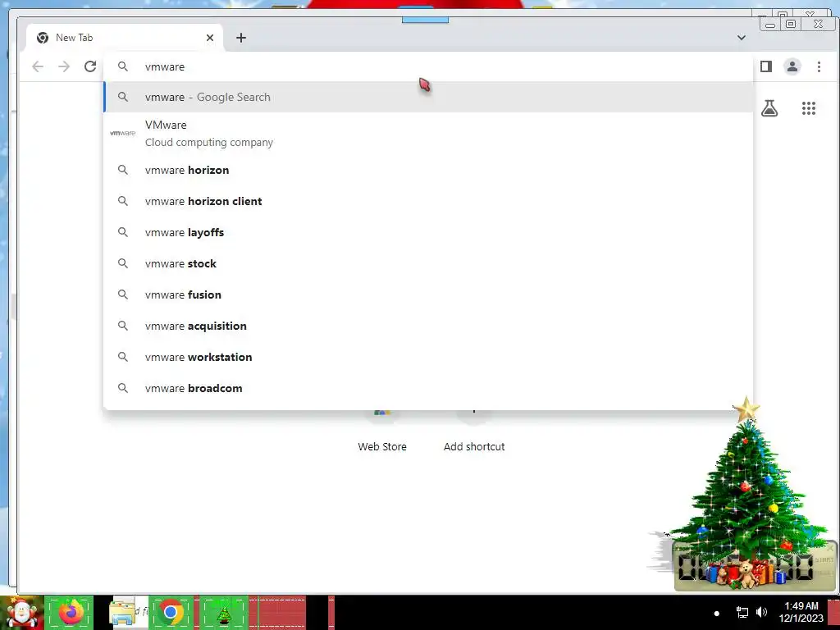
Task: Open the profile avatar icon
Action: pos(792,66)
